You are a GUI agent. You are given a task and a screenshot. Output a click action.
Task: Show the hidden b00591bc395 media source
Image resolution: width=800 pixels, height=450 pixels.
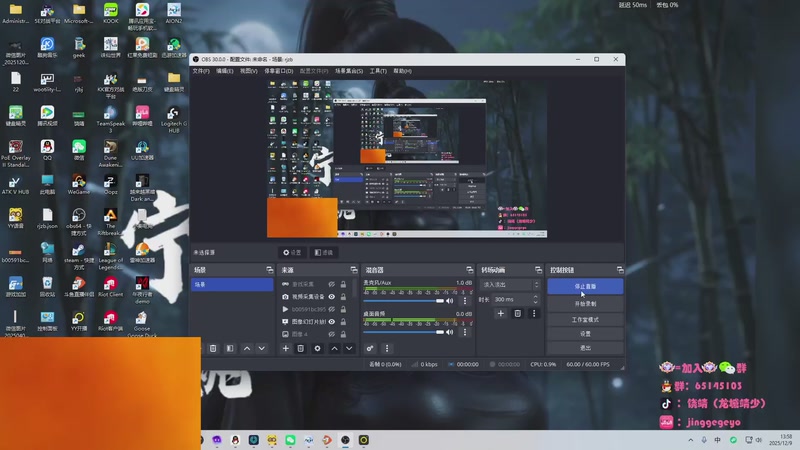pos(332,309)
